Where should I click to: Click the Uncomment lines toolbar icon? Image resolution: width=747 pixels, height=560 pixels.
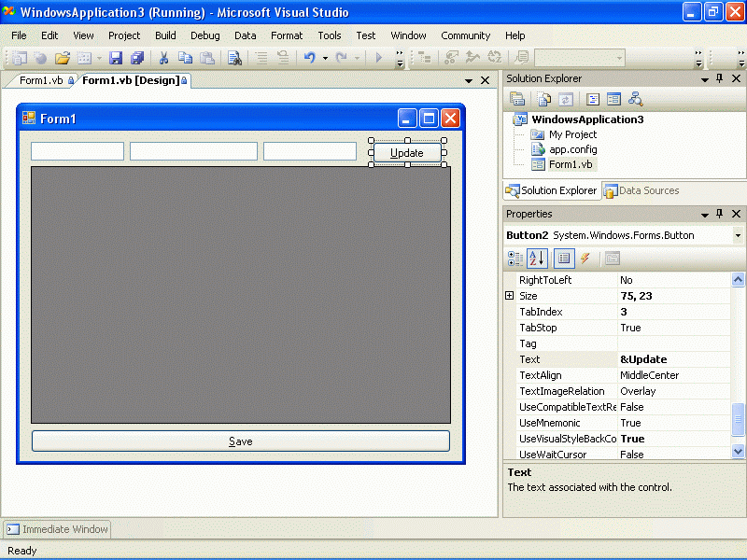(x=283, y=58)
